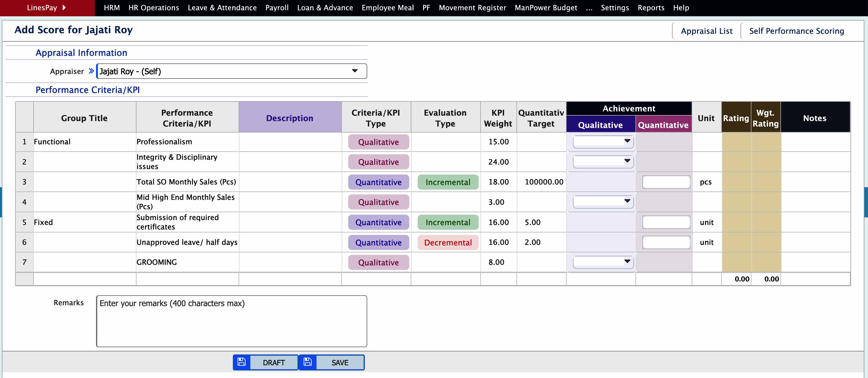Switch to Self Performance Scoring tab

pyautogui.click(x=796, y=31)
